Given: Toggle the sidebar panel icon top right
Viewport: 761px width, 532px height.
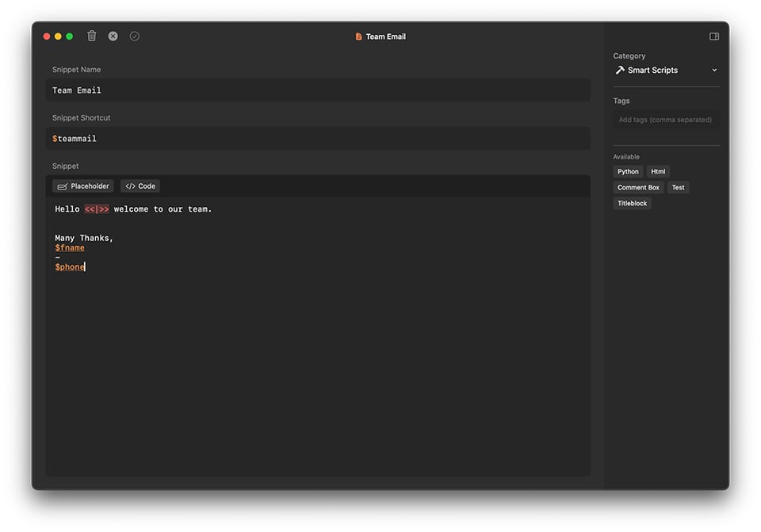Looking at the screenshot, I should click(x=713, y=36).
